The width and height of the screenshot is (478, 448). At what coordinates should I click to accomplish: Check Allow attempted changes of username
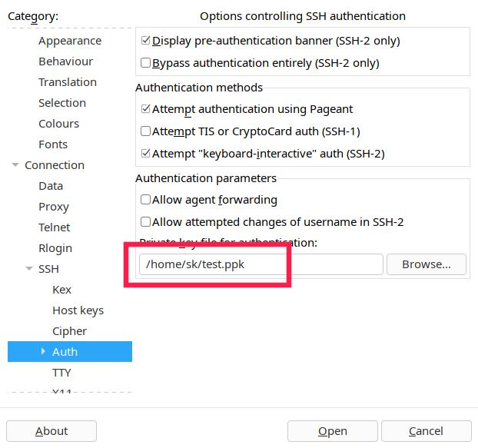[x=146, y=222]
